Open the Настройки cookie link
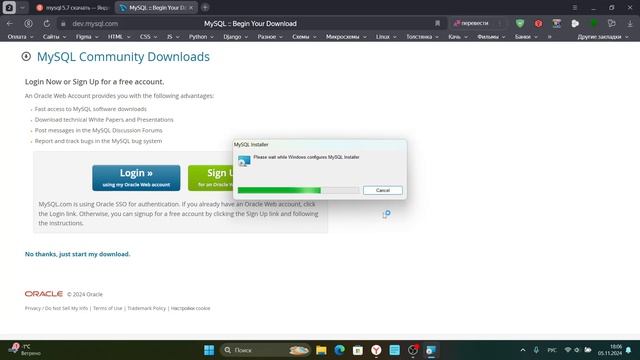 coord(190,308)
